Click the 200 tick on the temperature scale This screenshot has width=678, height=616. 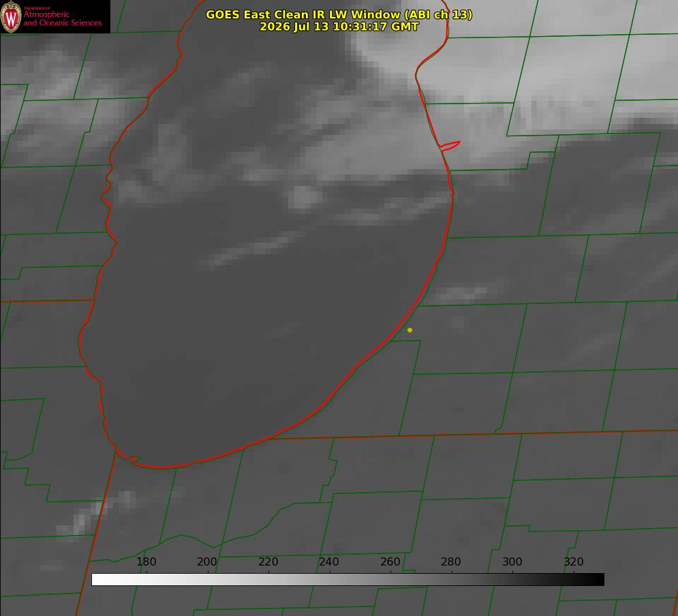coord(207,561)
